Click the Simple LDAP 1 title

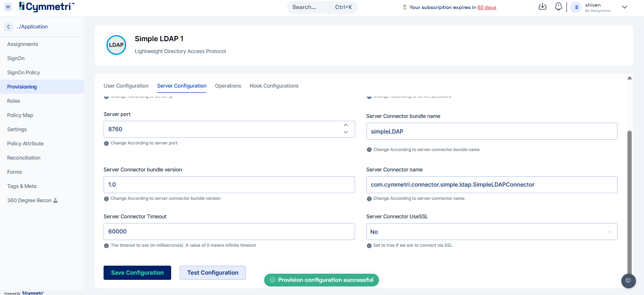[x=159, y=38]
